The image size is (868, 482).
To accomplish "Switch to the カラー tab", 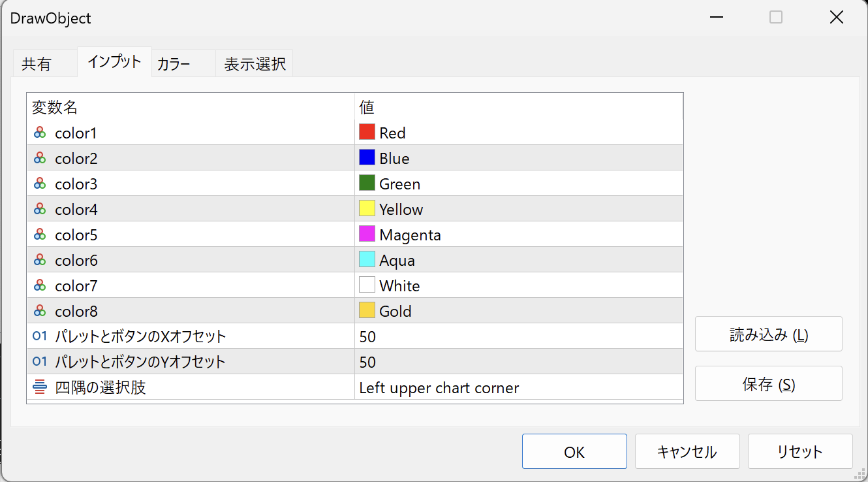I will pyautogui.click(x=174, y=65).
